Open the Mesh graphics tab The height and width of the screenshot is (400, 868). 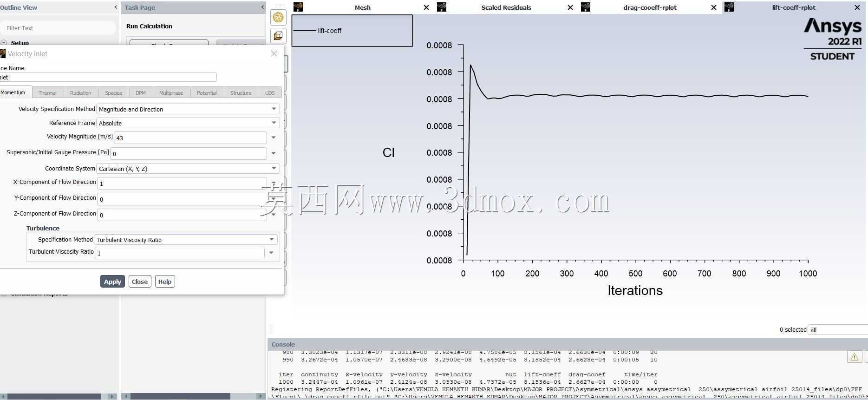362,7
